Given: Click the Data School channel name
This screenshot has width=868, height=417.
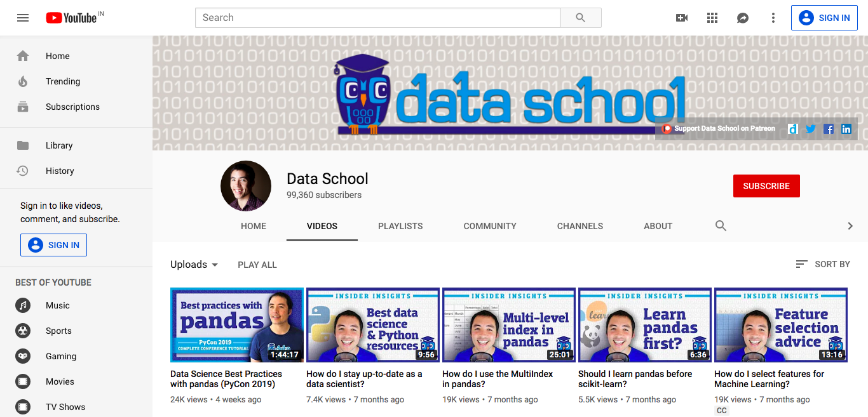Looking at the screenshot, I should tap(327, 179).
